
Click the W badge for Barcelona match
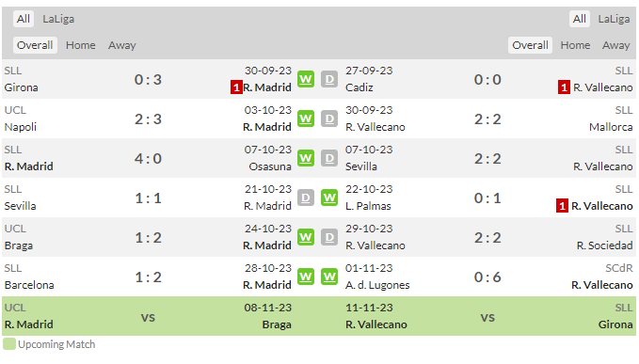(306, 277)
